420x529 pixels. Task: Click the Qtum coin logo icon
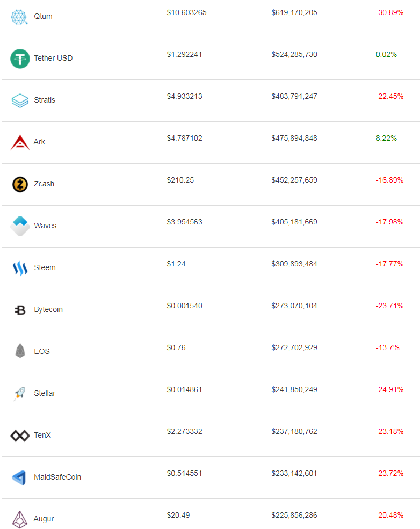pos(20,17)
